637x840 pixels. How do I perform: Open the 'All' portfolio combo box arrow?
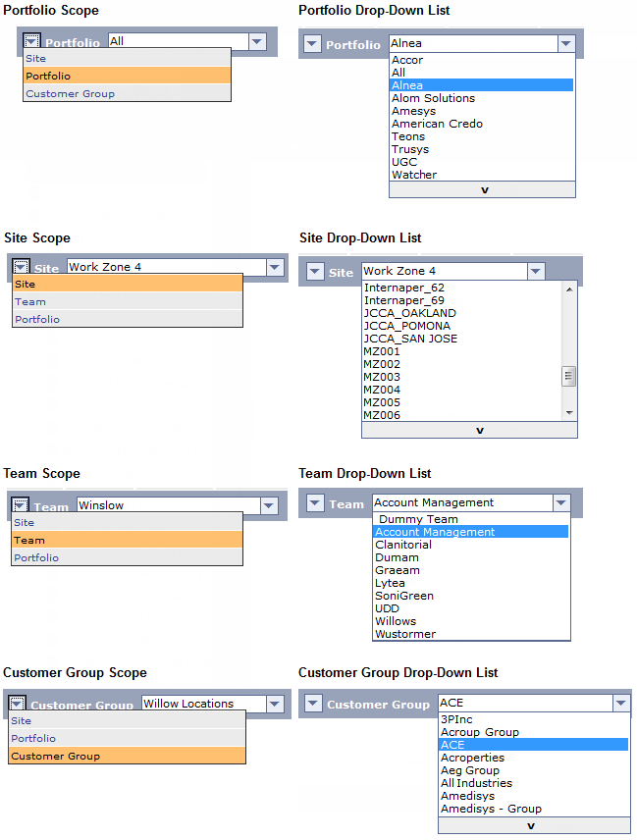258,41
